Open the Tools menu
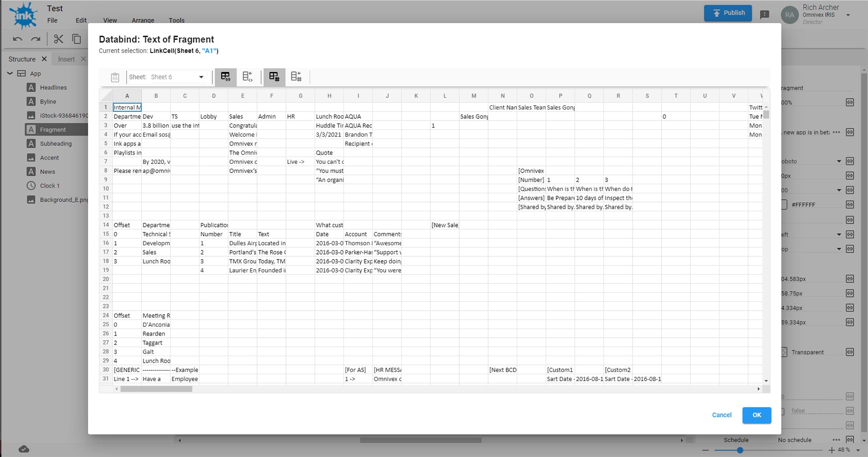Screen dimensions: 868x457 [177, 20]
